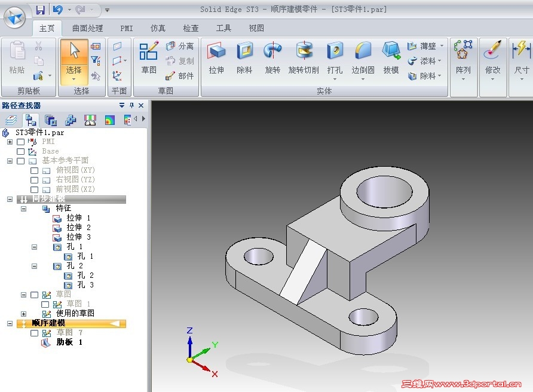
Task: Click the 修改 (Modify) tool
Action: point(492,60)
